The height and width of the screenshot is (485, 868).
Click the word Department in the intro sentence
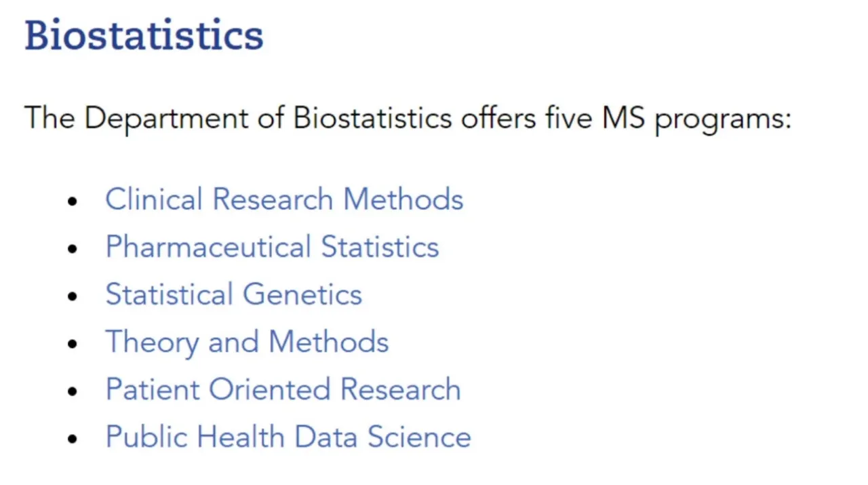[x=166, y=119]
